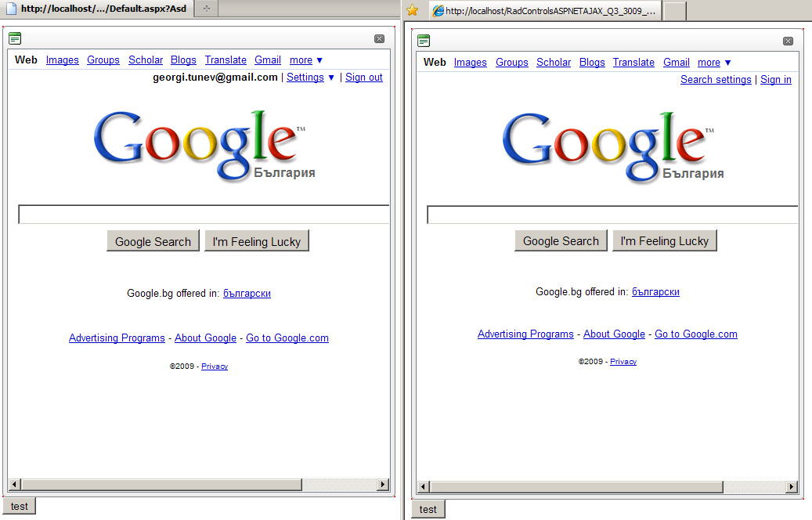Click left scroll arrow in right window scrollbar
The image size is (812, 520).
(424, 487)
